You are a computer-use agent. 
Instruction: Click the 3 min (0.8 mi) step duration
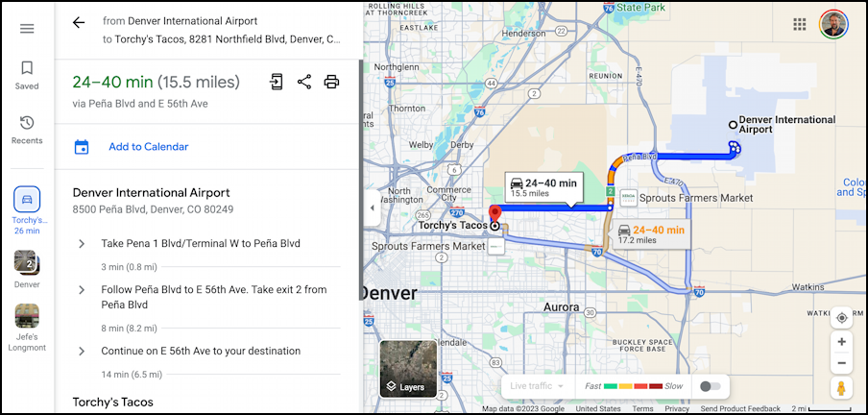click(129, 267)
